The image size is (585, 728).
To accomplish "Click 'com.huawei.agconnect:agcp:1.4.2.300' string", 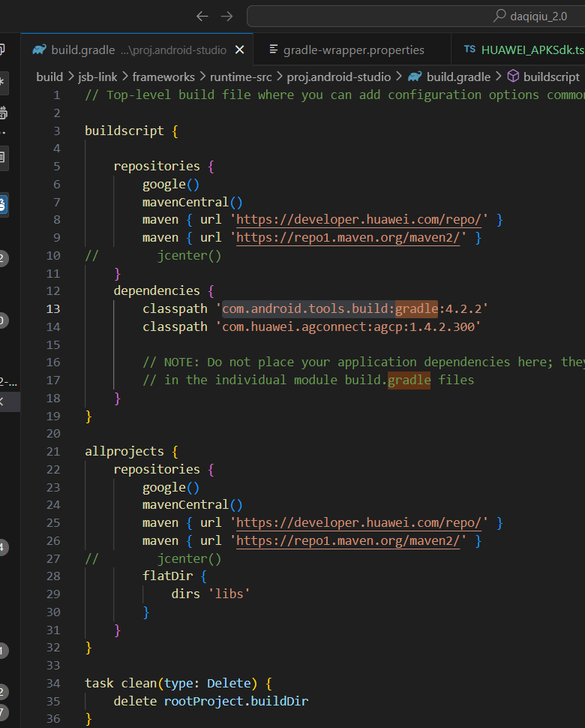I will click(348, 327).
